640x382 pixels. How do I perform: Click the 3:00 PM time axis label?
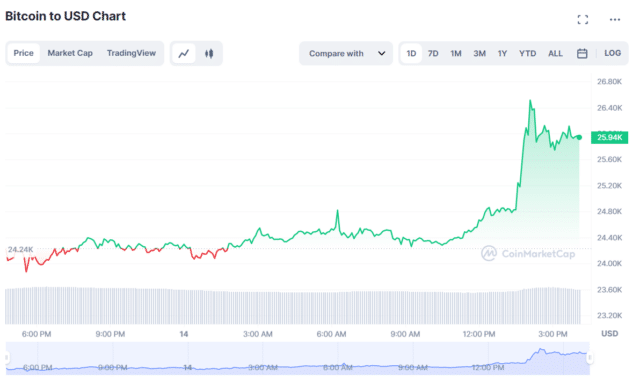(x=553, y=334)
